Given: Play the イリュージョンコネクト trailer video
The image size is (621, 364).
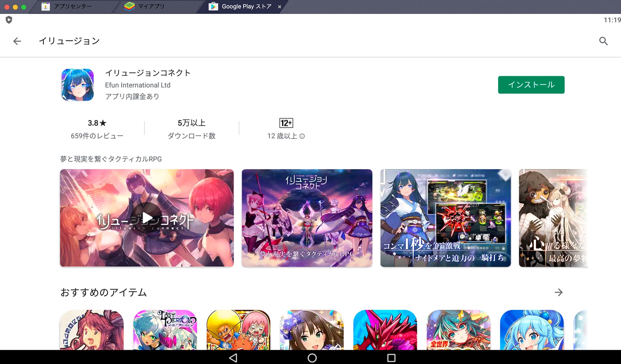Looking at the screenshot, I should (147, 218).
